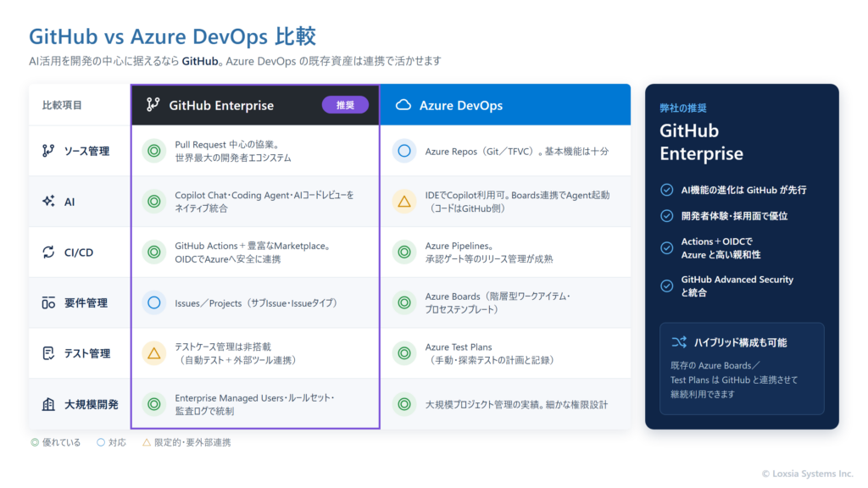This screenshot has width=868, height=488.
Task: Click orange triangle beside IDEでCopilot利用可
Action: click(404, 202)
